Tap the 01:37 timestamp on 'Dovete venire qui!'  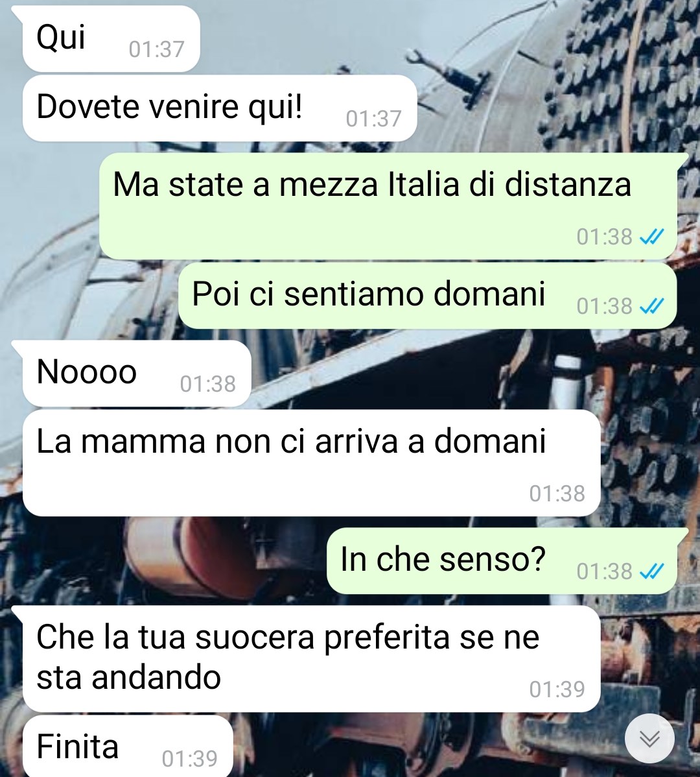(x=374, y=119)
